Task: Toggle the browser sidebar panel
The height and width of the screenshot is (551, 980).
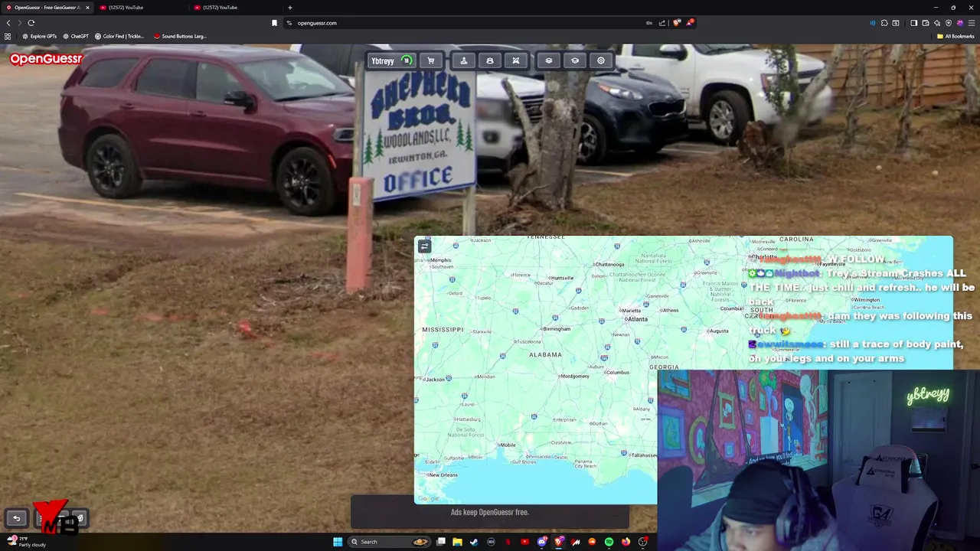Action: point(913,23)
